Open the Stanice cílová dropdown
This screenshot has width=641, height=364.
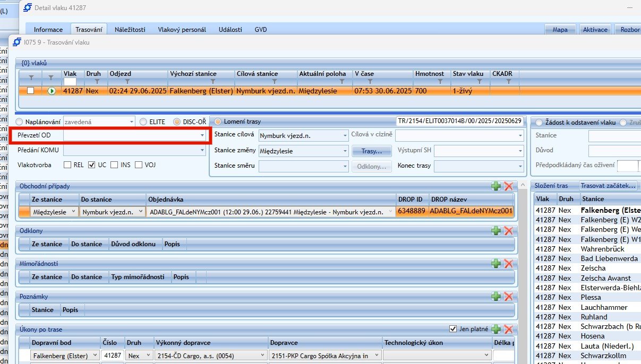tap(344, 136)
